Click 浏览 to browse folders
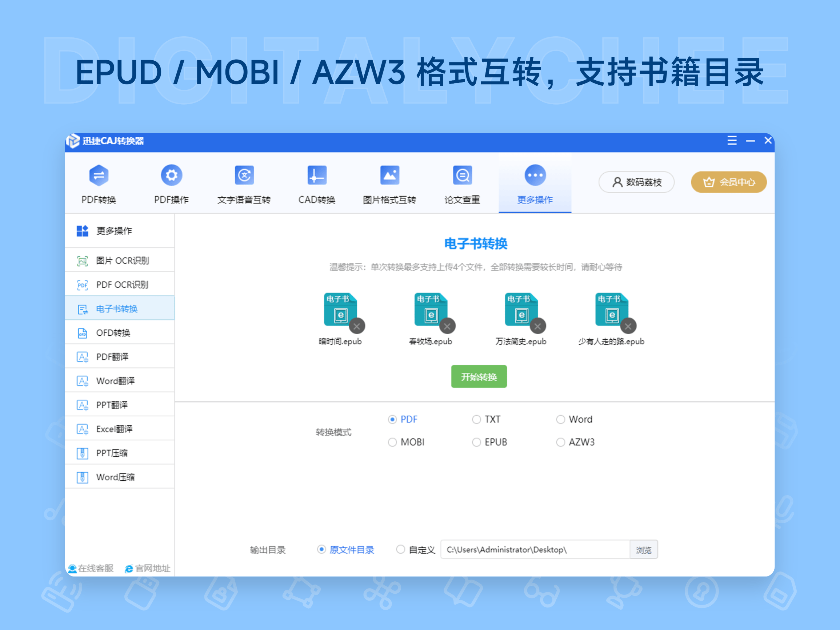This screenshot has height=630, width=840. (644, 549)
